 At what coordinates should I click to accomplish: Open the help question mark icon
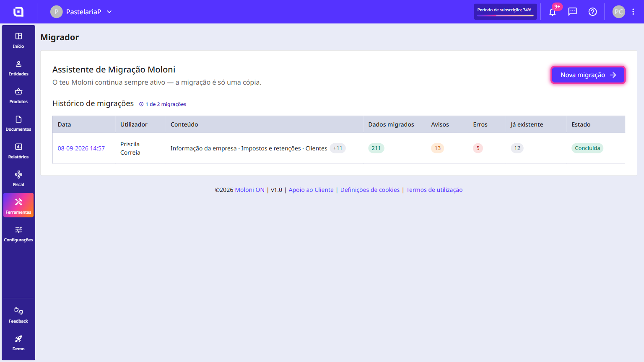(x=592, y=12)
